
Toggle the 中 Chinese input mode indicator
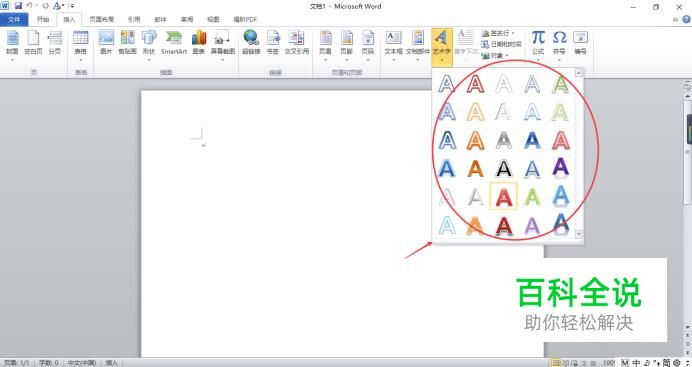[x=636, y=363]
